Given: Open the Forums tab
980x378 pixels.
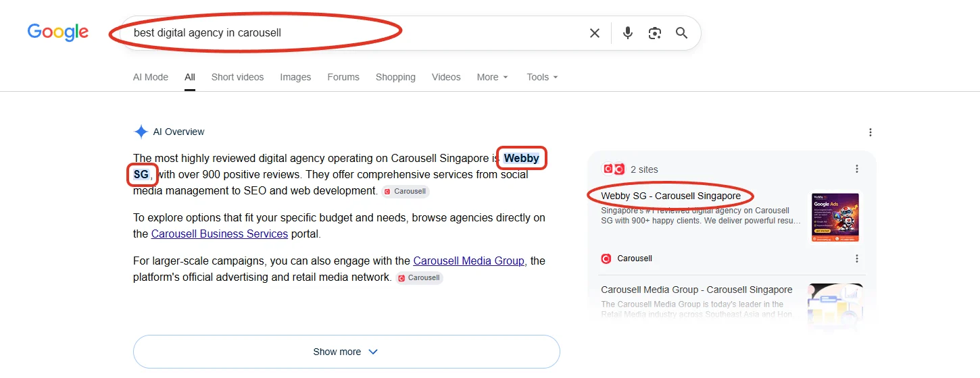Looking at the screenshot, I should click(343, 77).
